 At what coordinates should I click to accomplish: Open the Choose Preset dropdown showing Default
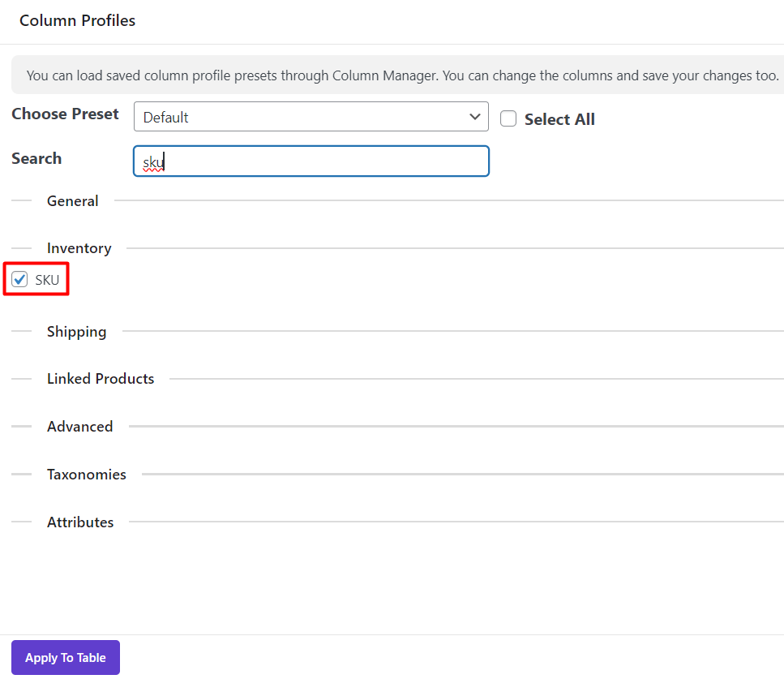pyautogui.click(x=311, y=117)
